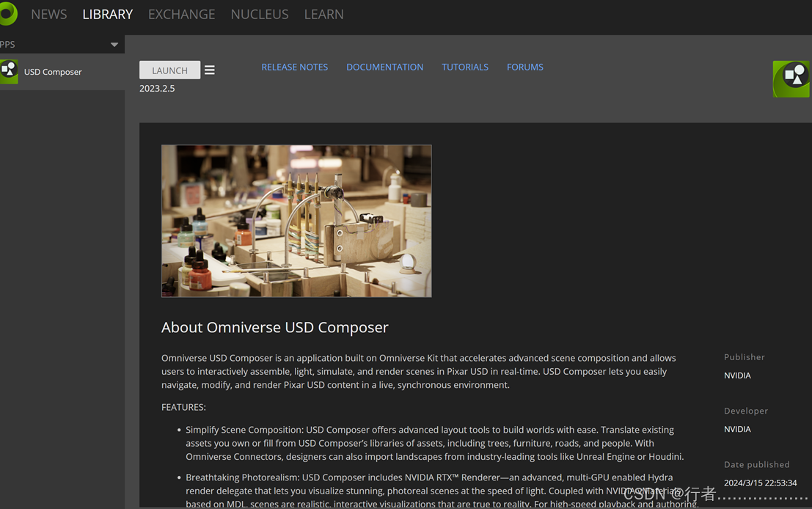Click the Omniverse logo in top-left corner
This screenshot has width=812, height=509.
[x=7, y=14]
